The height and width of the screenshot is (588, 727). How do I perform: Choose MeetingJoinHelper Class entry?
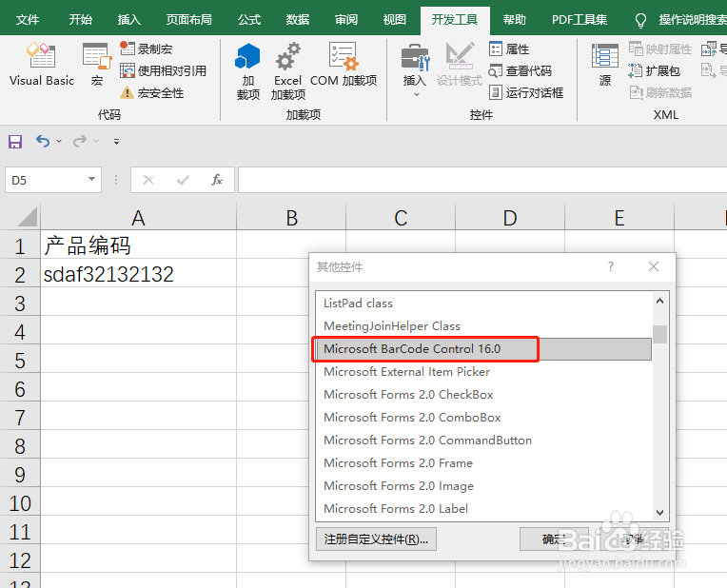coord(483,326)
